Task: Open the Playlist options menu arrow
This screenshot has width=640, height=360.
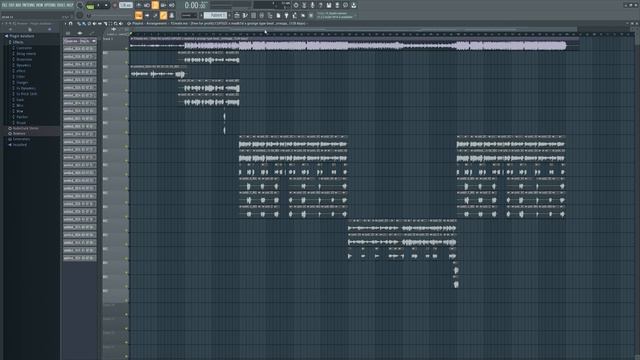Action: tap(66, 24)
